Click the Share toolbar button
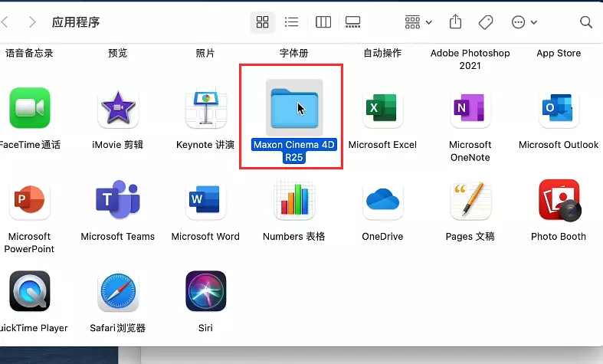The width and height of the screenshot is (603, 364). 455,22
